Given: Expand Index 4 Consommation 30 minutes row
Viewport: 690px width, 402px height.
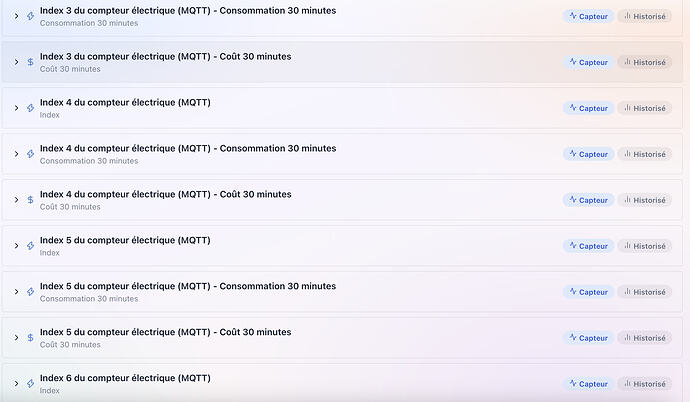Looking at the screenshot, I should [16, 154].
